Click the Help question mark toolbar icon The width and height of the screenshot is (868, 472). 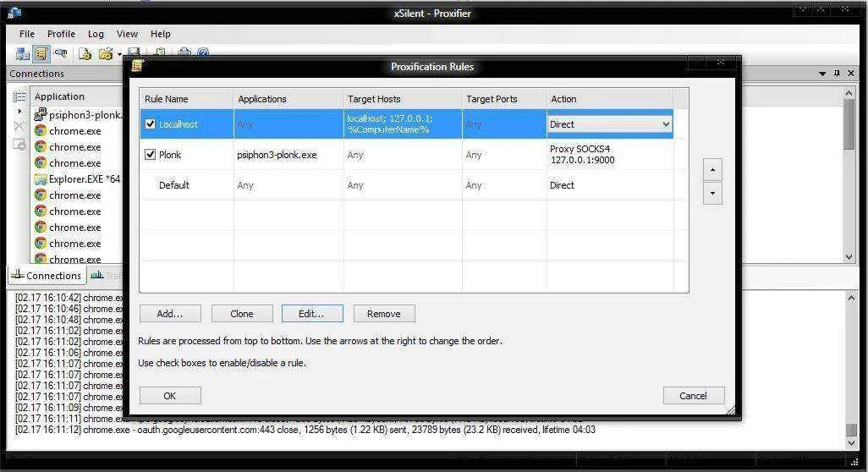click(x=203, y=52)
